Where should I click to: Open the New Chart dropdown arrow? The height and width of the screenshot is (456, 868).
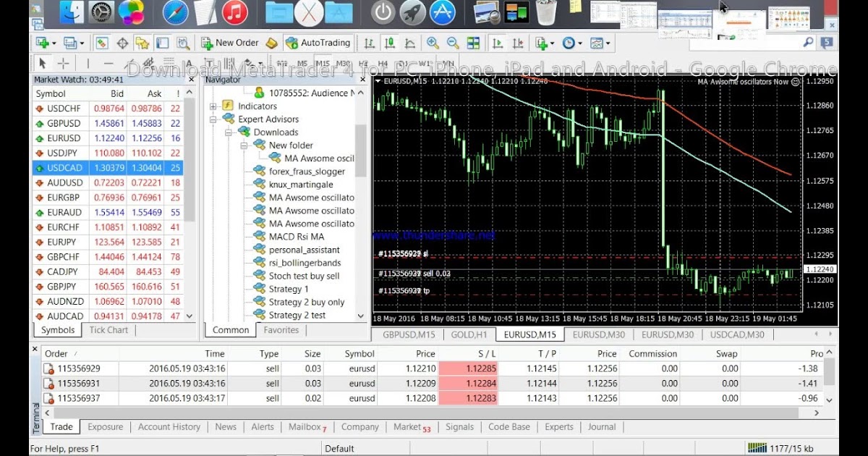[x=53, y=43]
